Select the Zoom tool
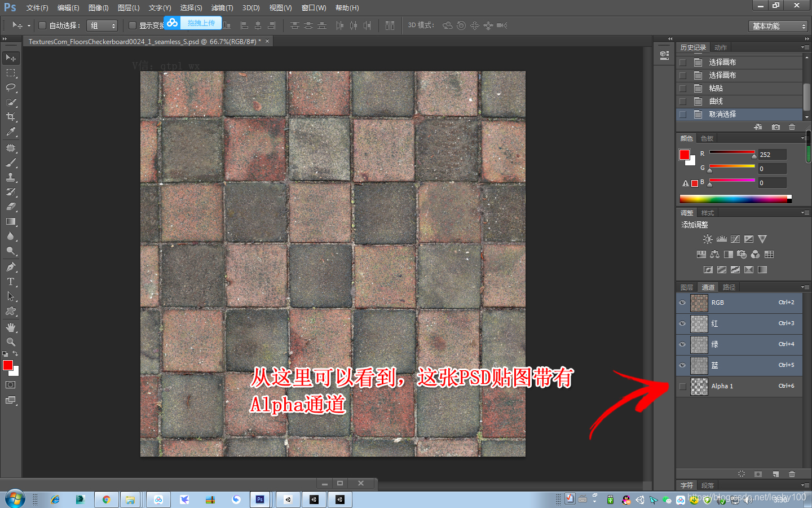The width and height of the screenshot is (812, 508). [11, 342]
